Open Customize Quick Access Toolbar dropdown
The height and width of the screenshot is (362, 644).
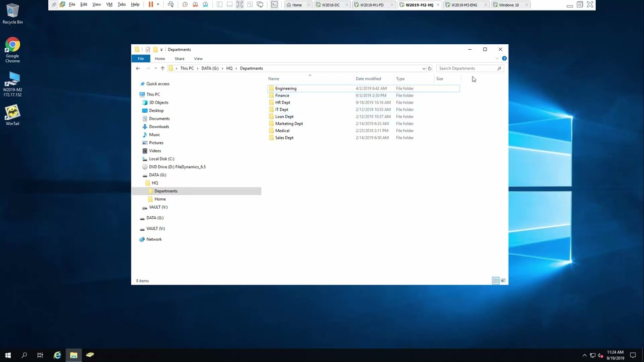coord(162,50)
